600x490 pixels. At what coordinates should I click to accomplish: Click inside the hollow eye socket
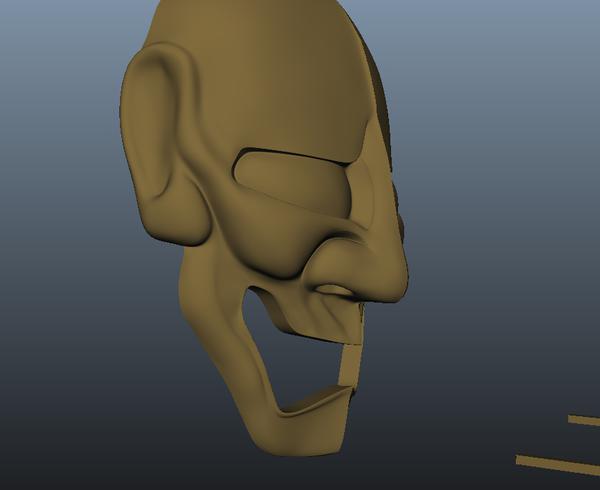(x=290, y=178)
